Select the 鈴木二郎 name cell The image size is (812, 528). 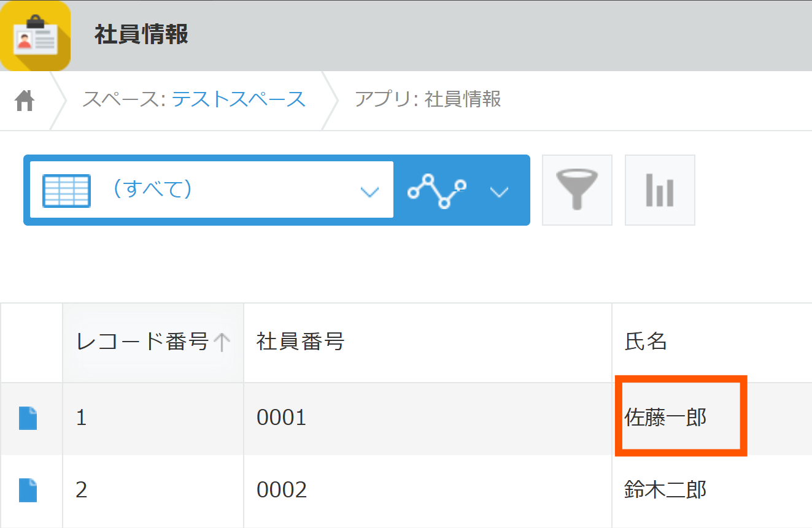665,490
